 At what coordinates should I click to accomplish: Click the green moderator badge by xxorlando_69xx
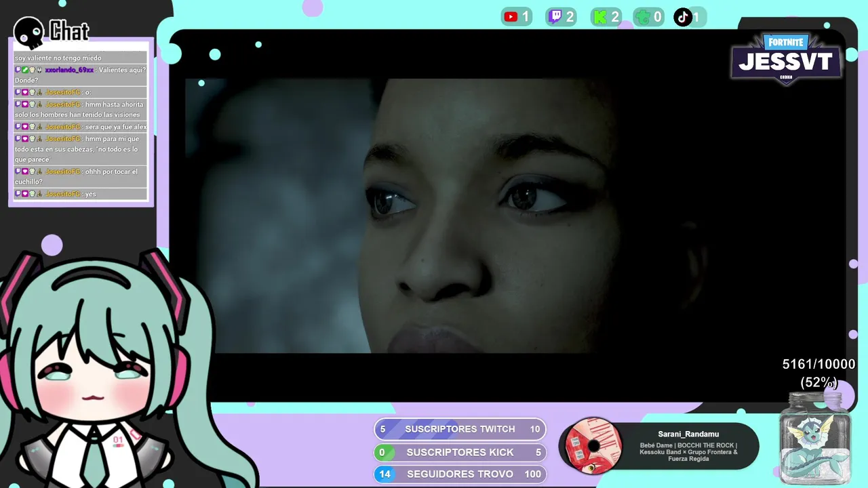pyautogui.click(x=25, y=70)
